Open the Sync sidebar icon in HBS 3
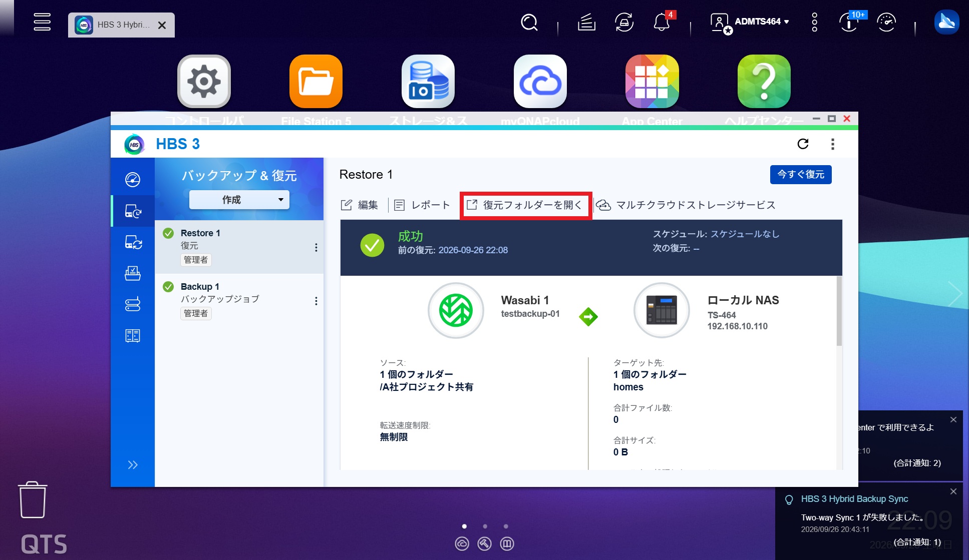969x560 pixels. [133, 242]
